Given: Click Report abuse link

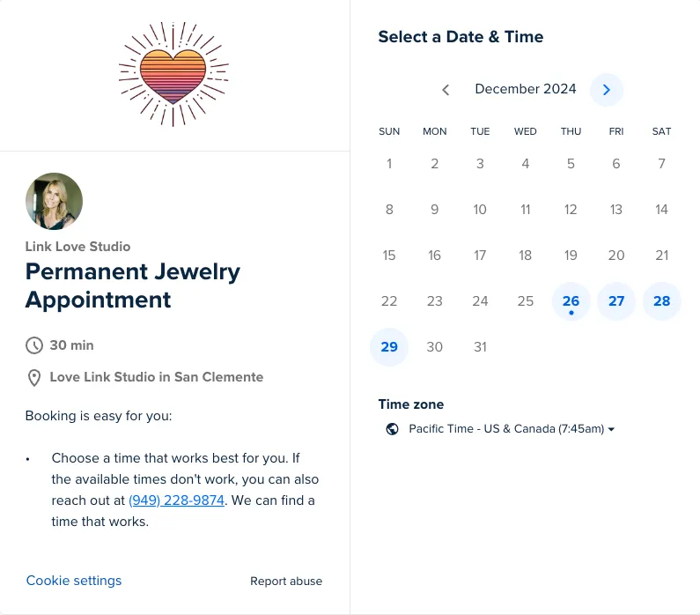Looking at the screenshot, I should click(x=286, y=581).
